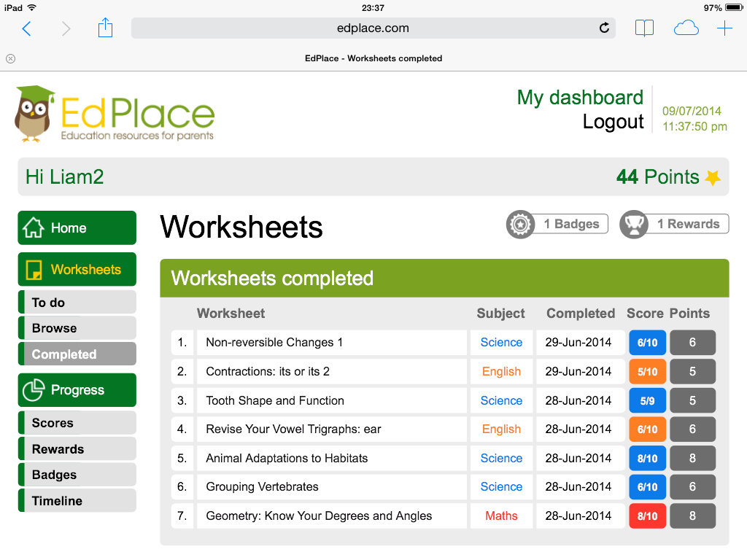Select the Completed menu item
This screenshot has height=560, width=747.
coord(77,354)
